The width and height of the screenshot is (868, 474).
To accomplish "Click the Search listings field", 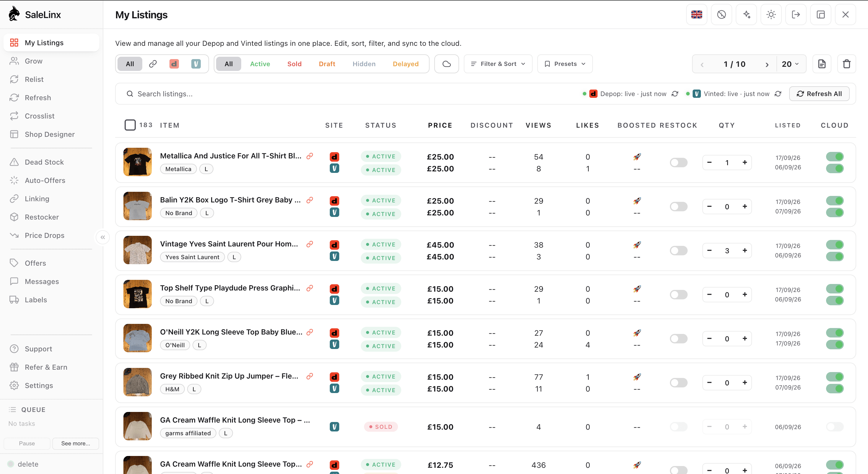I will pos(347,94).
